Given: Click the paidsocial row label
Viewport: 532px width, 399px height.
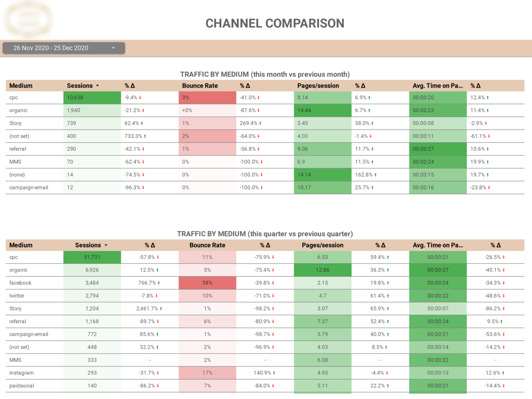Looking at the screenshot, I should [22, 386].
